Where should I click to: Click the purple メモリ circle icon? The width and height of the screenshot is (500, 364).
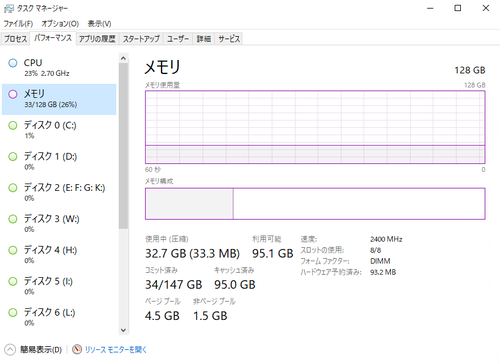coord(13,94)
